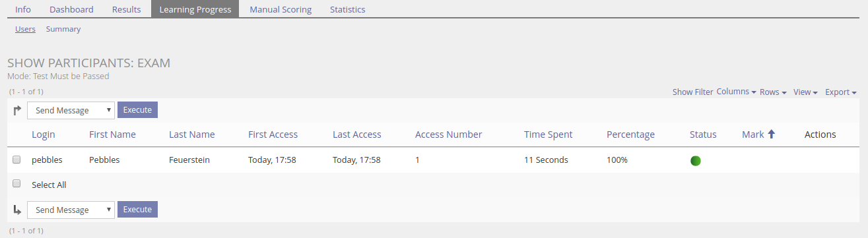Go to the Summary sub-tab

click(x=63, y=29)
